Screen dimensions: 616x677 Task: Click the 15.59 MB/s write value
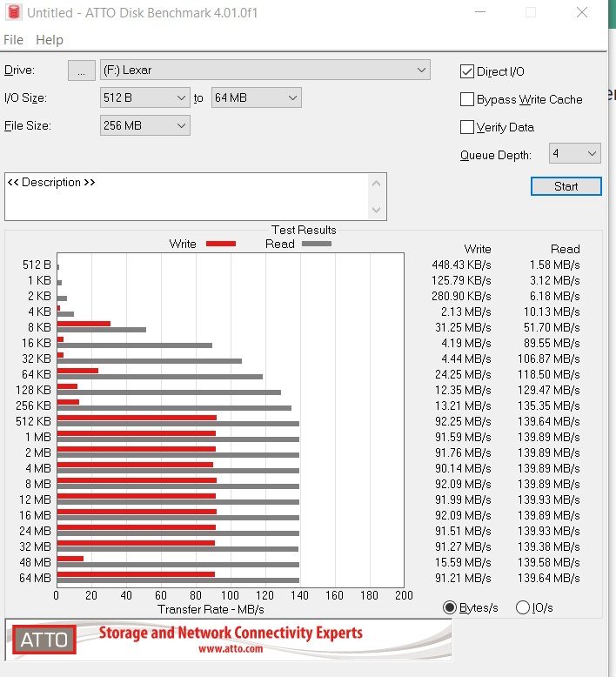[463, 562]
